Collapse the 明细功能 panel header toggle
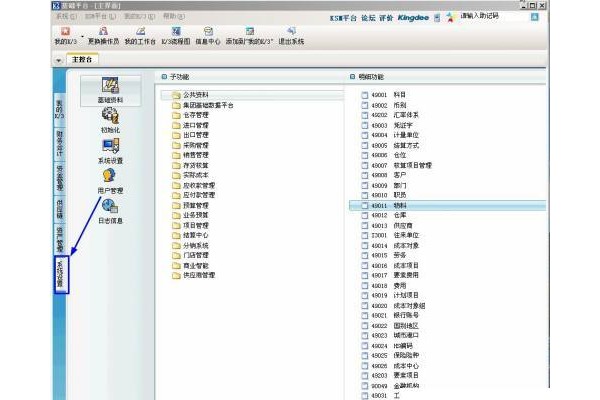 (352, 77)
